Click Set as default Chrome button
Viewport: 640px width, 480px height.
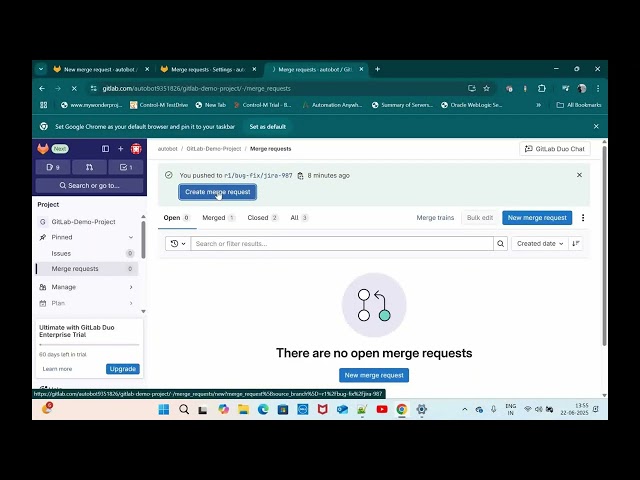coord(268,127)
